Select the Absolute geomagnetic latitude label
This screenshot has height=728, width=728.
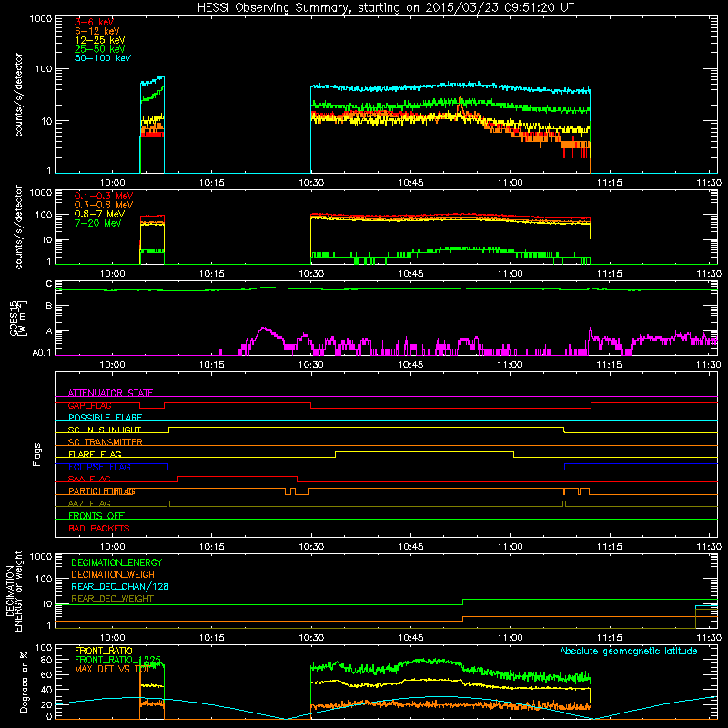click(629, 651)
